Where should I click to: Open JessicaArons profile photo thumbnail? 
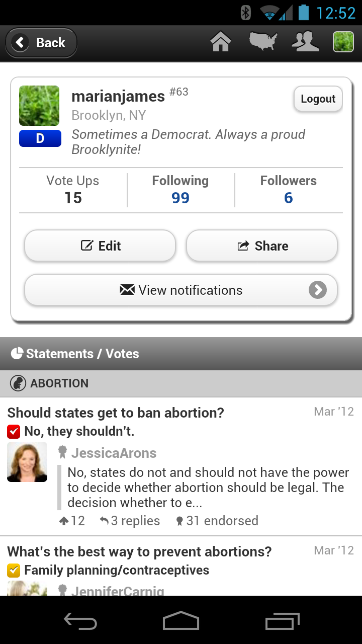coord(27,462)
